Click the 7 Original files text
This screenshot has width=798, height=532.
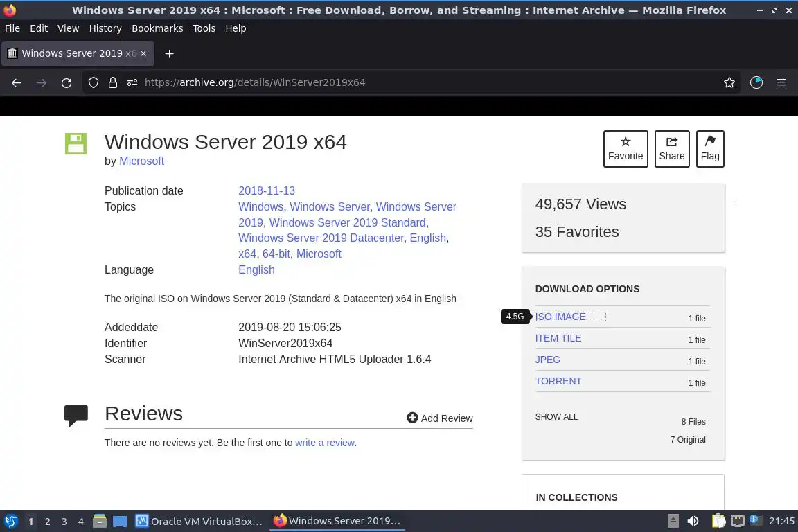click(x=688, y=439)
